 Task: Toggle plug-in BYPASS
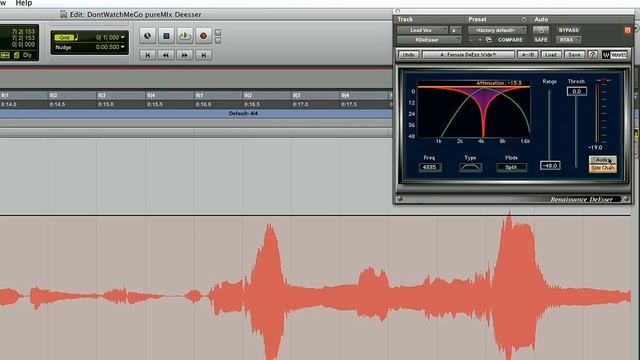[569, 30]
